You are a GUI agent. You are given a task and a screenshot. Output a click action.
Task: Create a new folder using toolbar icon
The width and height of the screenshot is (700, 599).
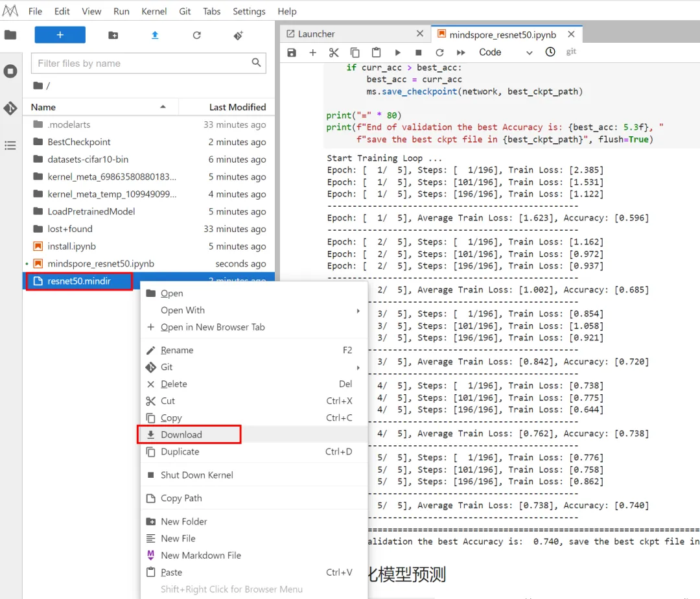(113, 35)
